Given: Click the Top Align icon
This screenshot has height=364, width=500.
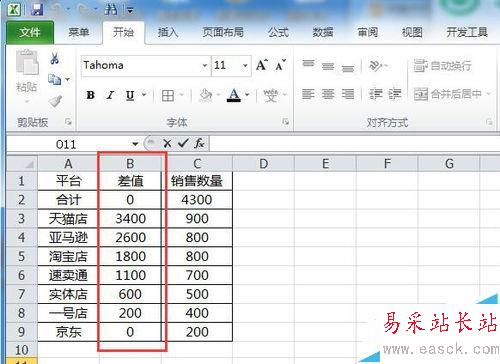Looking at the screenshot, I should click(308, 63).
